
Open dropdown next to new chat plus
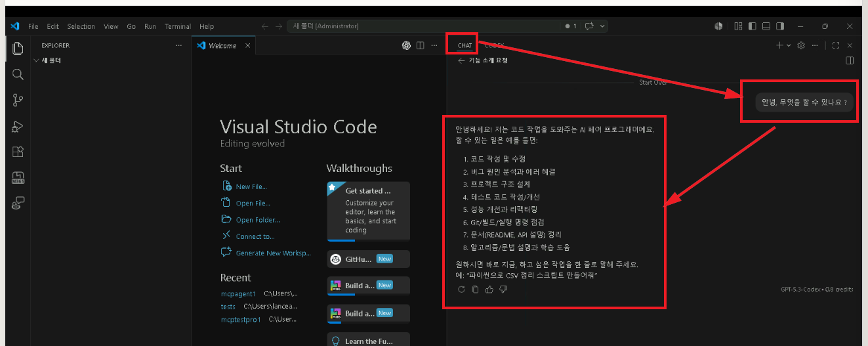pyautogui.click(x=789, y=45)
